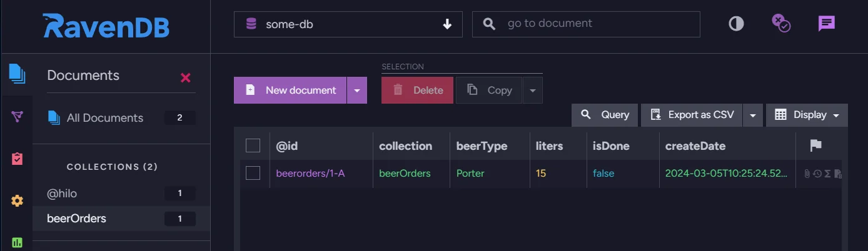Click the Porter cell
This screenshot has height=251, width=868.
470,173
